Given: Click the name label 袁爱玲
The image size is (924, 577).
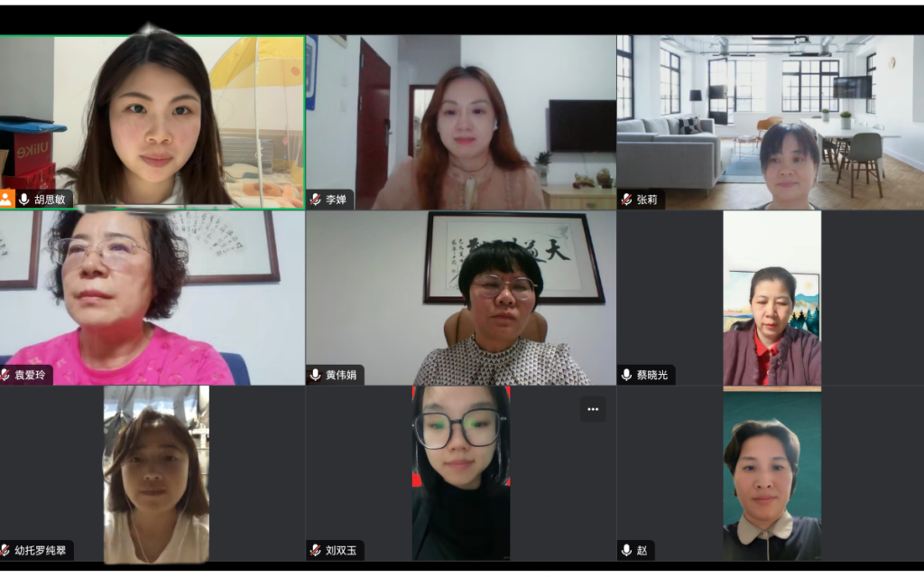Looking at the screenshot, I should tap(30, 375).
